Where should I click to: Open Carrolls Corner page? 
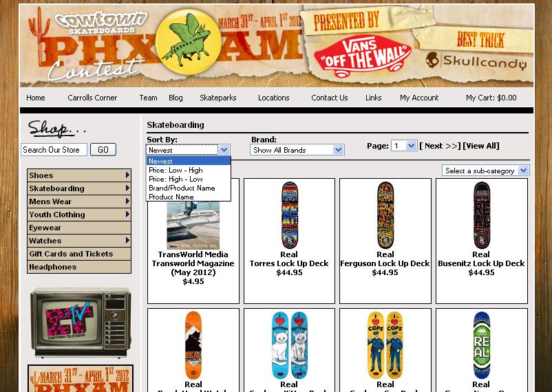pos(92,98)
